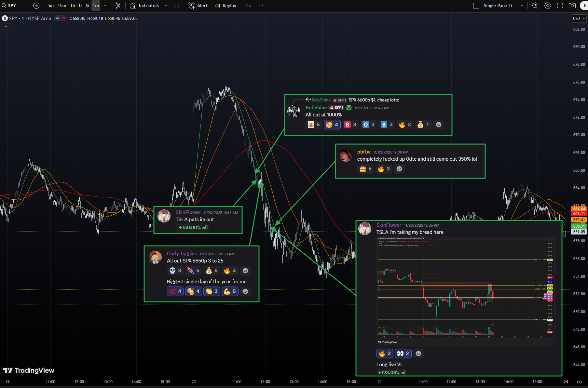Click the SPY · 1 · NYSE Arca legend title
This screenshot has width=588, height=388.
point(30,18)
